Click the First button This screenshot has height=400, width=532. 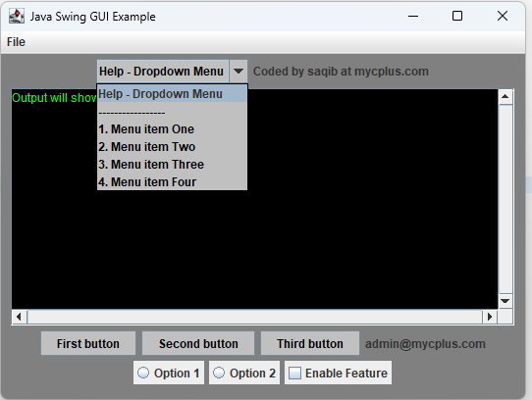[x=88, y=343]
